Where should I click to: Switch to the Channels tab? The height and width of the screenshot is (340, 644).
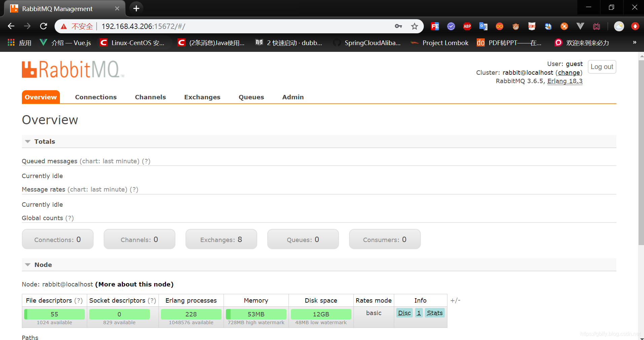click(150, 97)
